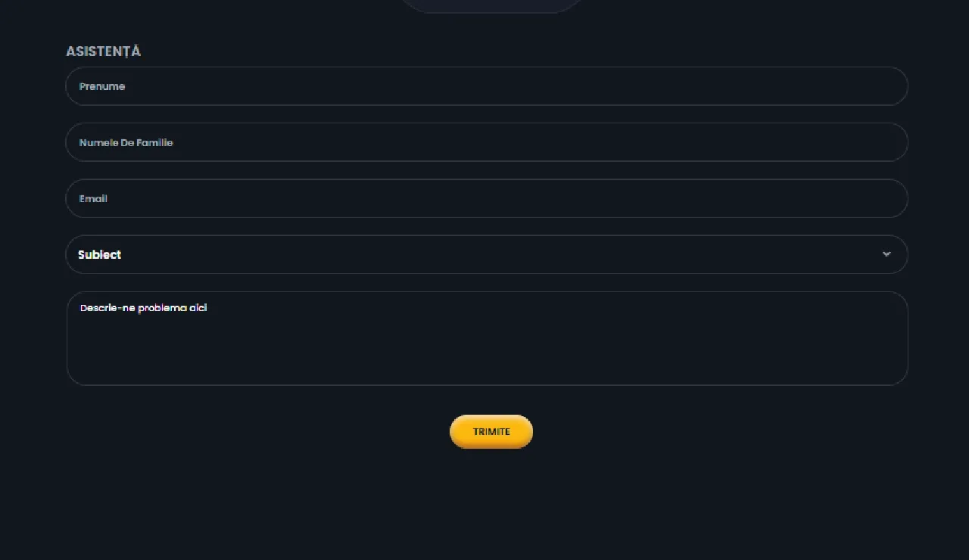The width and height of the screenshot is (969, 560).
Task: Focus the Prenume input field
Action: pyautogui.click(x=486, y=86)
